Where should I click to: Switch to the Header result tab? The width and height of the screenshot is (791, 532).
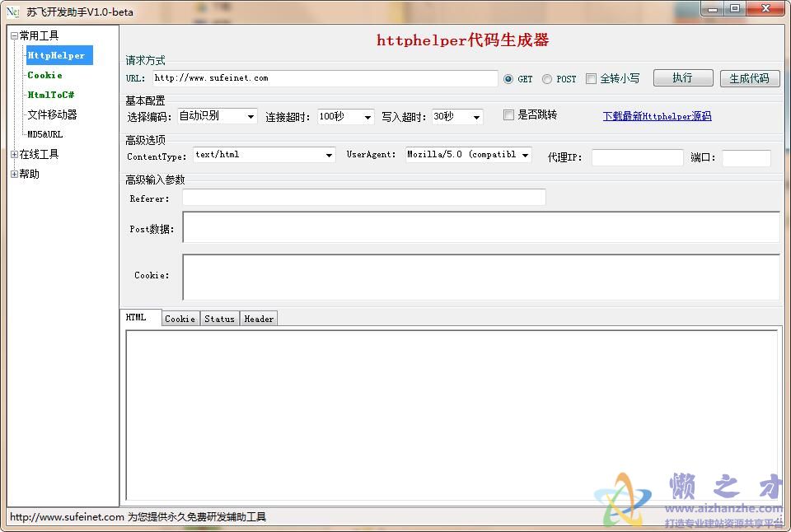tap(258, 318)
